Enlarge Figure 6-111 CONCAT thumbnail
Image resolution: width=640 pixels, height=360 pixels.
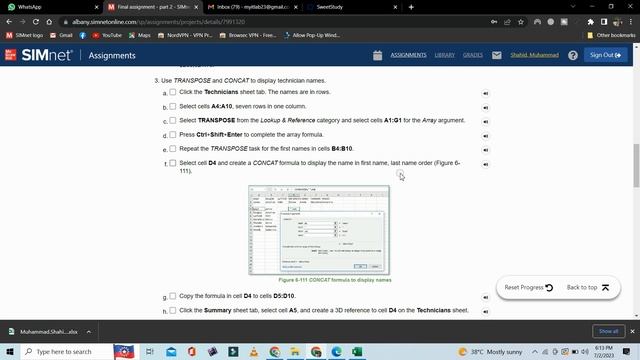coord(319,230)
